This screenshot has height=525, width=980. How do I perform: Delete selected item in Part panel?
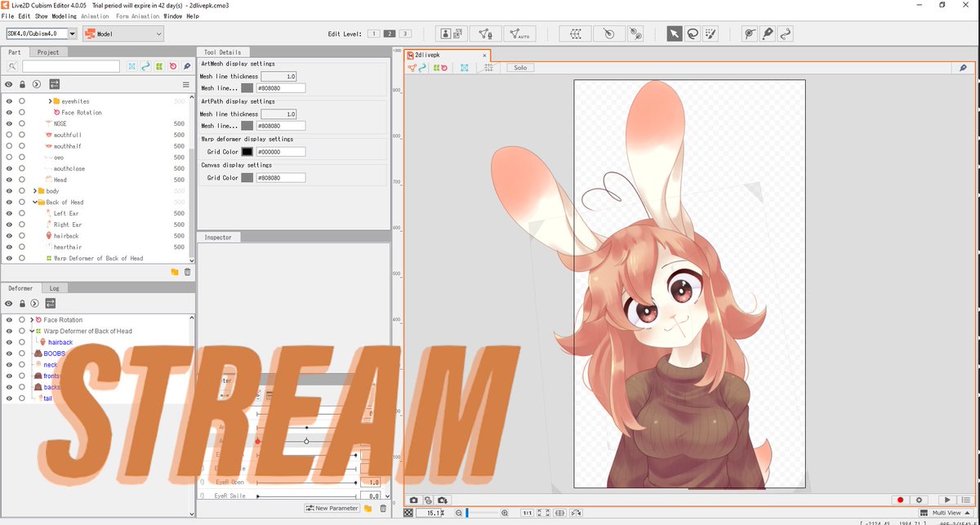pos(187,271)
